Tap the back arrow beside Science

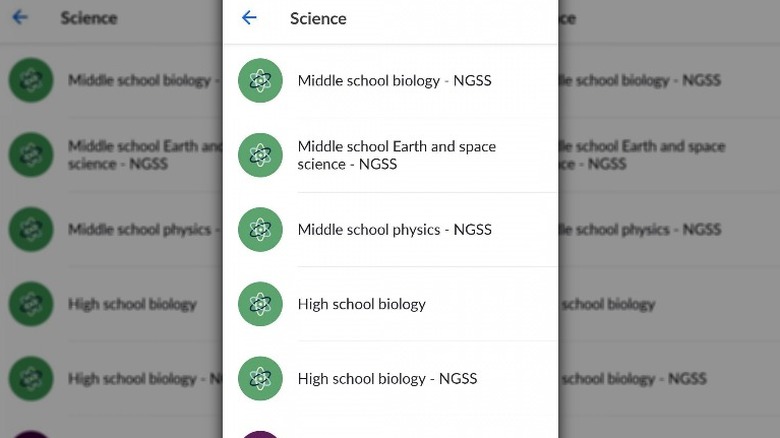249,18
